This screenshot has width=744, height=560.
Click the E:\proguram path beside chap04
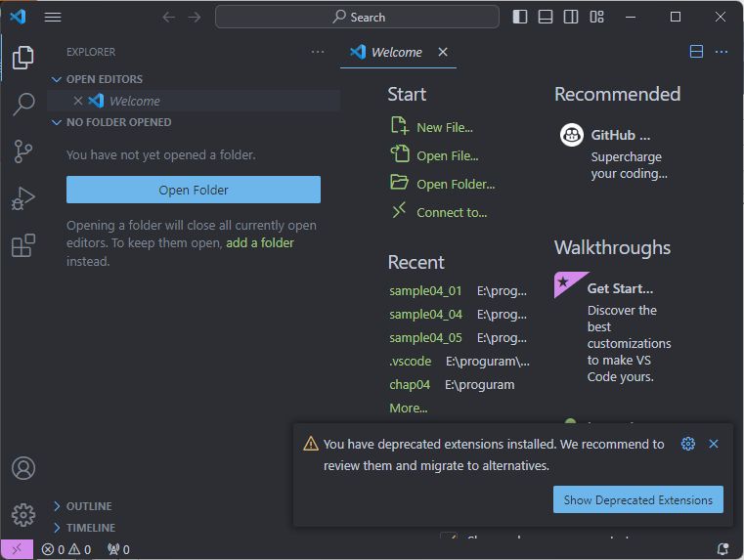pyautogui.click(x=479, y=384)
